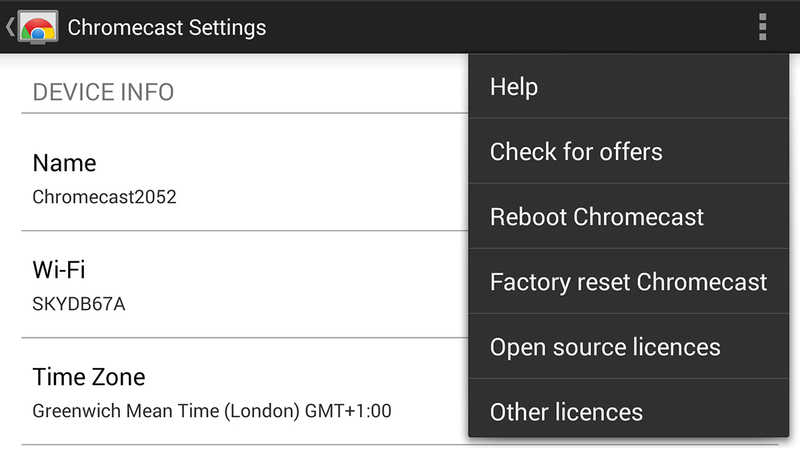Viewport: 800px width, 450px height.
Task: Tap the Chromecast Settings title
Action: pos(167,28)
